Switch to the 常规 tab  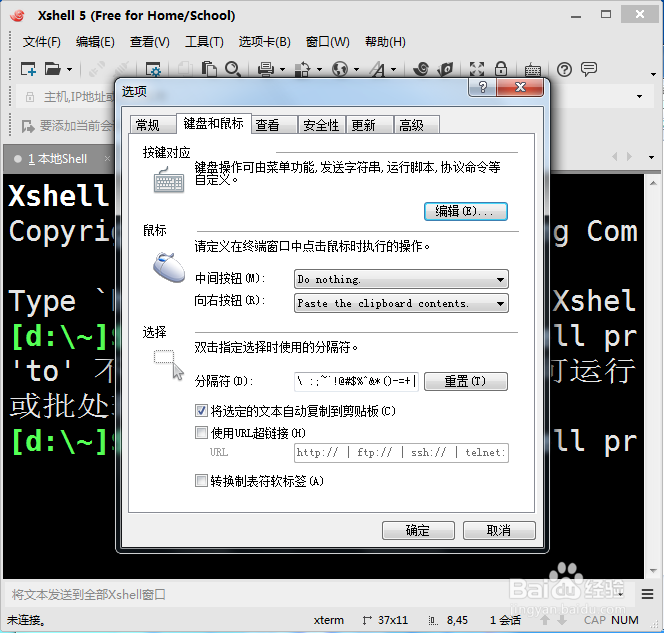[152, 125]
